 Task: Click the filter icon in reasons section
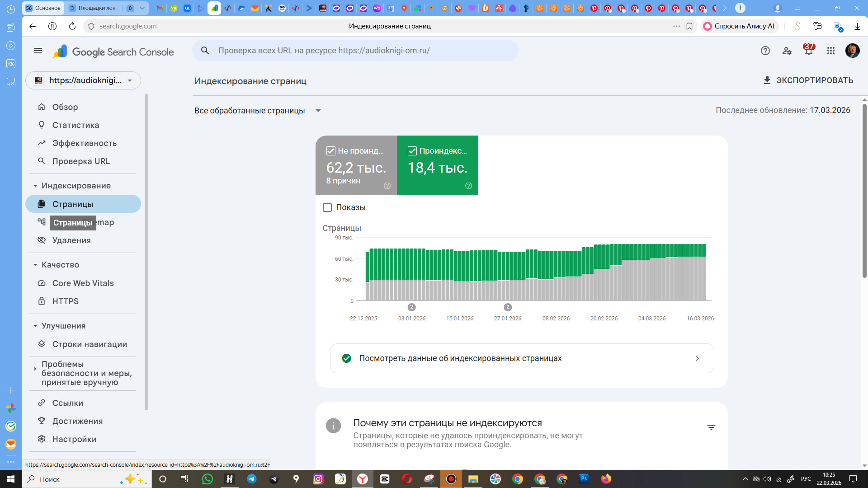pyautogui.click(x=711, y=427)
